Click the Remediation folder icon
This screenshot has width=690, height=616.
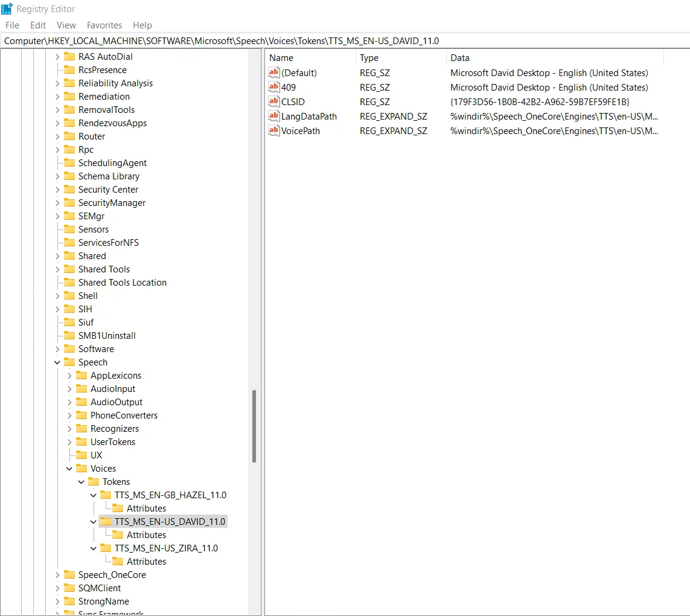click(x=69, y=96)
